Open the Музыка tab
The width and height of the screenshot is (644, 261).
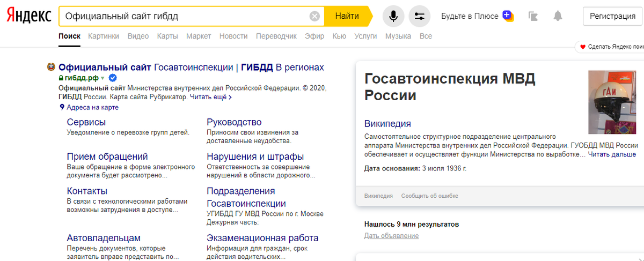click(x=398, y=36)
